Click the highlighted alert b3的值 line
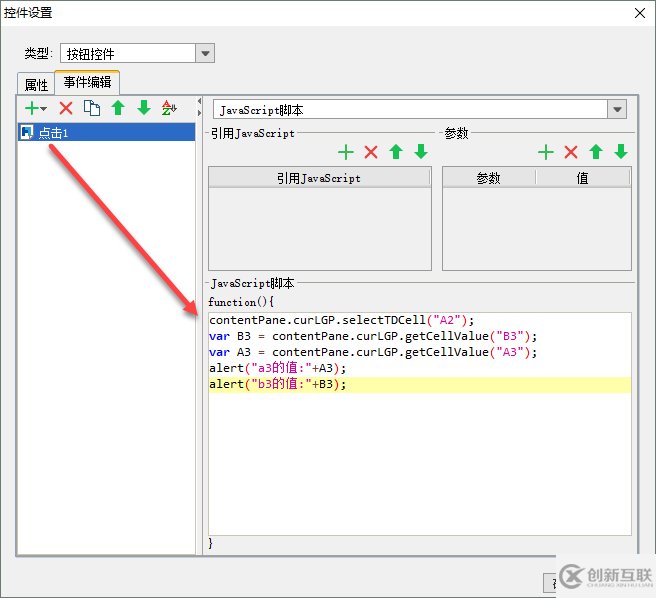 [x=420, y=384]
